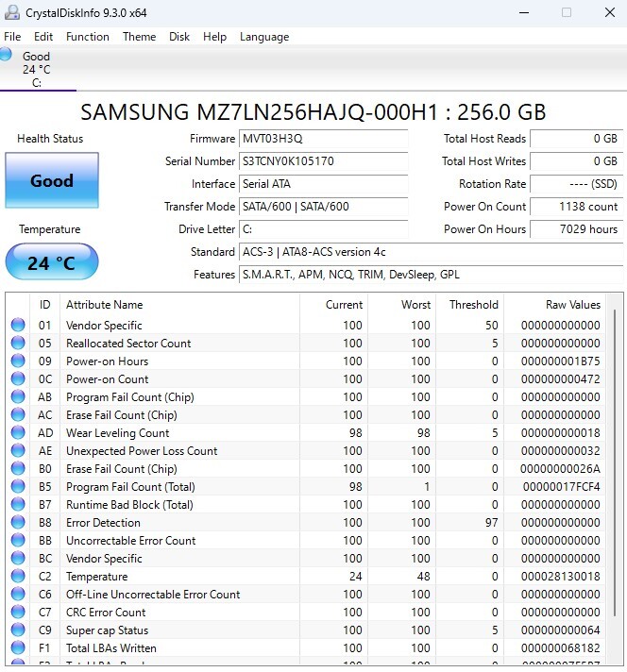This screenshot has height=672, width=627.
Task: Click the status orb for Error Detection row
Action: tap(18, 523)
